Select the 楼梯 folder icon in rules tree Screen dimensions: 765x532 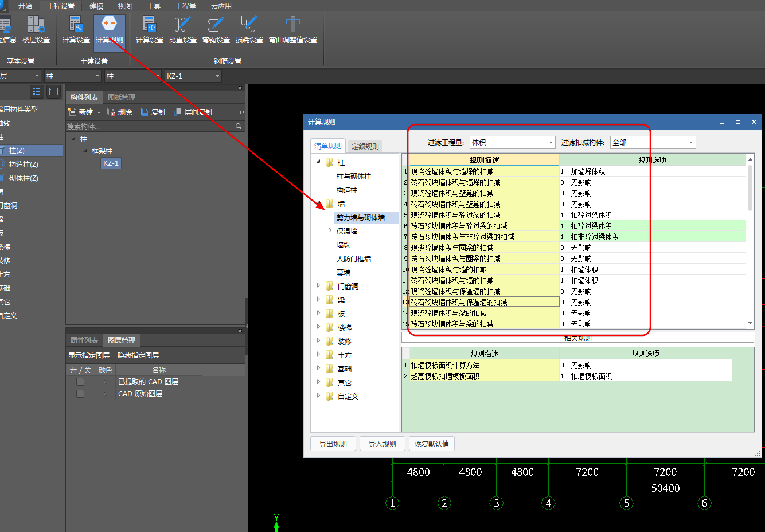(x=330, y=327)
